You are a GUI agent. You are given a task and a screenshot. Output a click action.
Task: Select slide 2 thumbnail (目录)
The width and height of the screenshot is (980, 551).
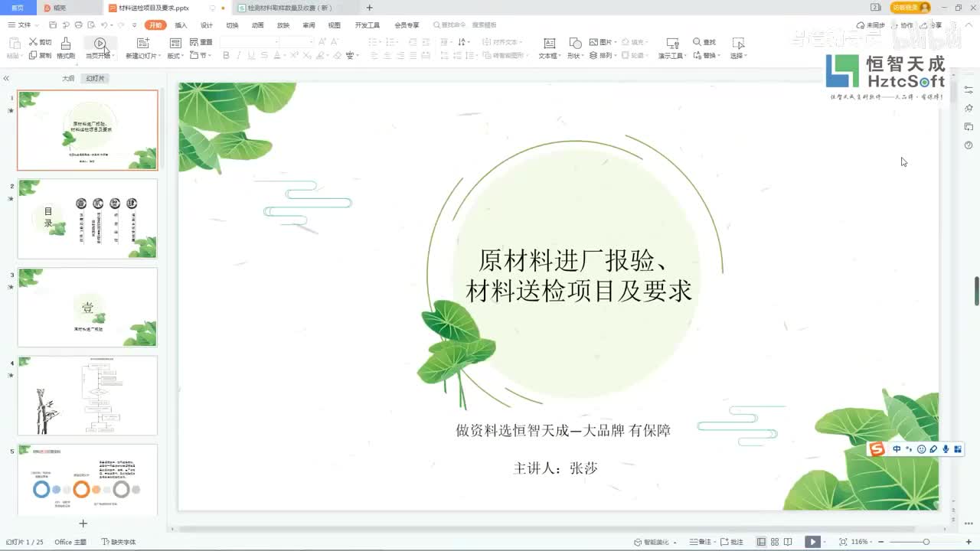87,219
